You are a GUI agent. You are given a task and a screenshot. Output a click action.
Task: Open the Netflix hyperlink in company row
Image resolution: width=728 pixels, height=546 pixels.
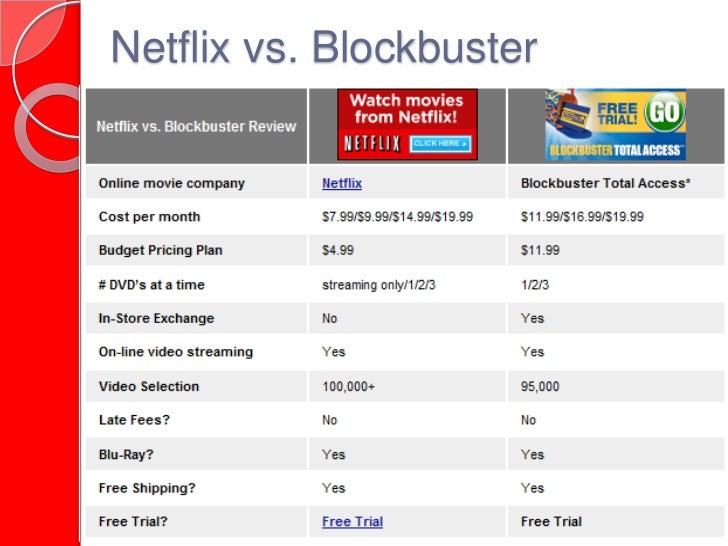(342, 184)
